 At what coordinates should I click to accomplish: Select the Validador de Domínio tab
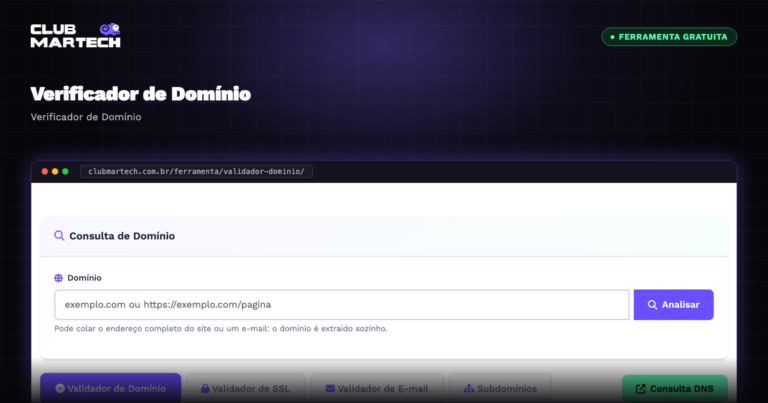tap(111, 388)
